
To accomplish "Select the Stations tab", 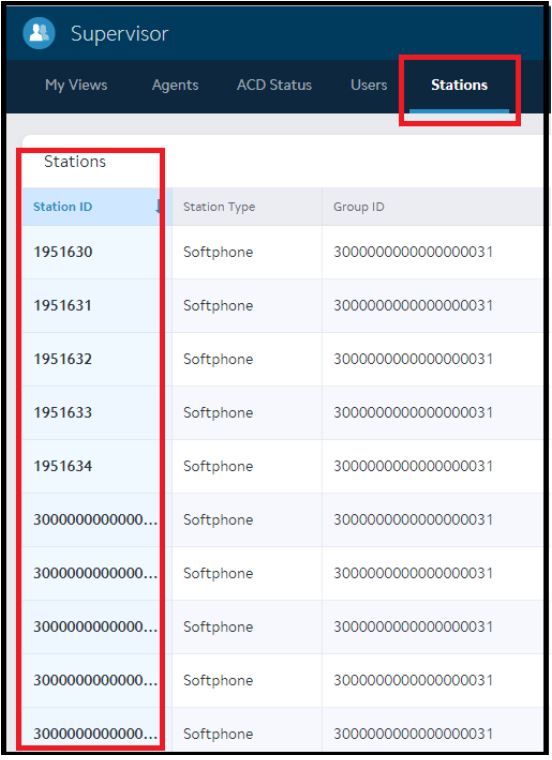I will [459, 85].
